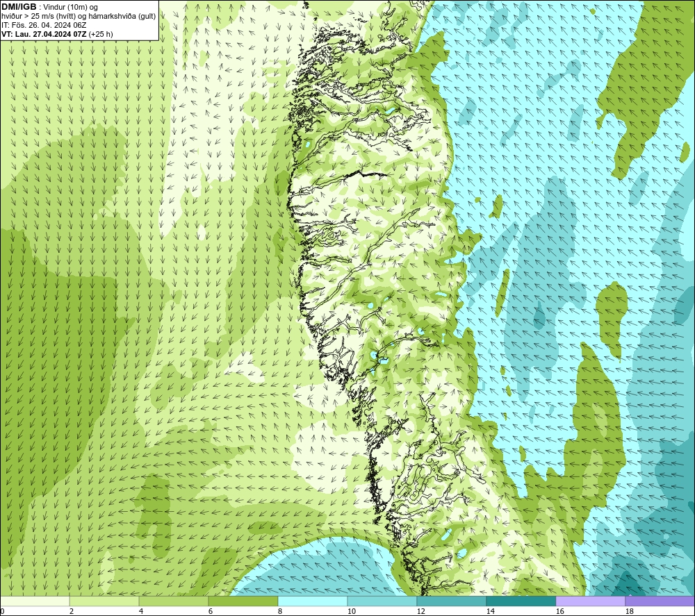695x616 pixels.
Task: Click the legend scale label 18
Action: coord(629,612)
